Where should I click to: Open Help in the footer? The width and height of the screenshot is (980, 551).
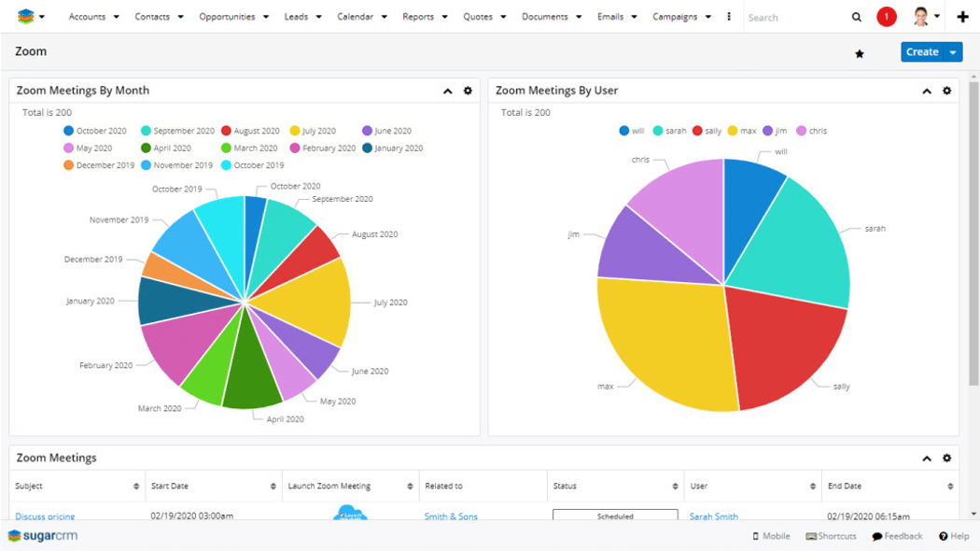click(954, 536)
